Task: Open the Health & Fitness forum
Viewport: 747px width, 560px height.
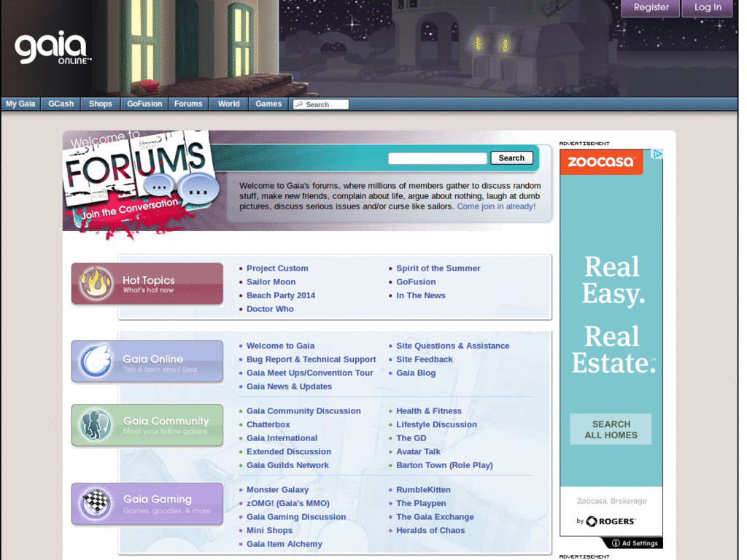Action: coord(429,411)
